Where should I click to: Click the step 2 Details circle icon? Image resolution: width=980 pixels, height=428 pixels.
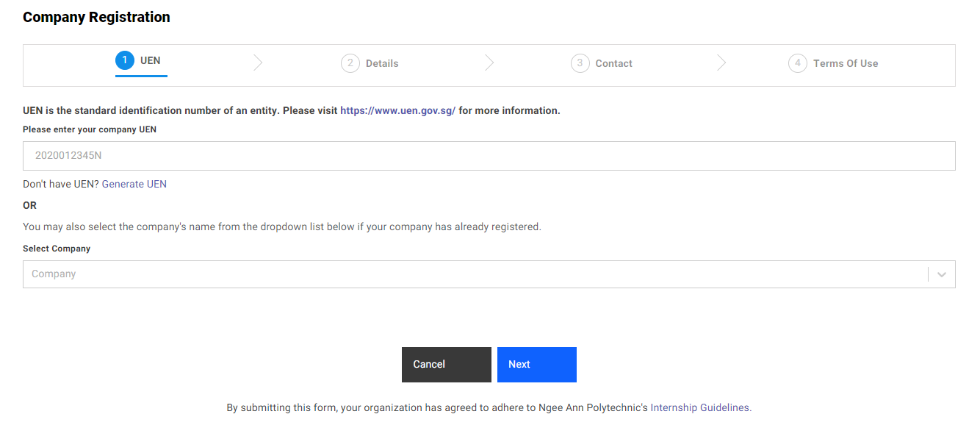click(x=350, y=63)
